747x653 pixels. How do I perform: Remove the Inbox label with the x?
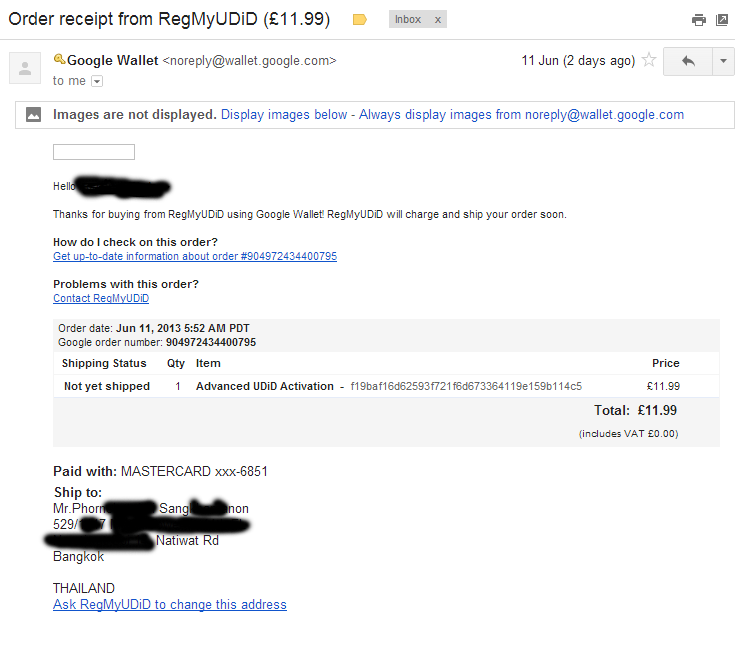click(437, 20)
